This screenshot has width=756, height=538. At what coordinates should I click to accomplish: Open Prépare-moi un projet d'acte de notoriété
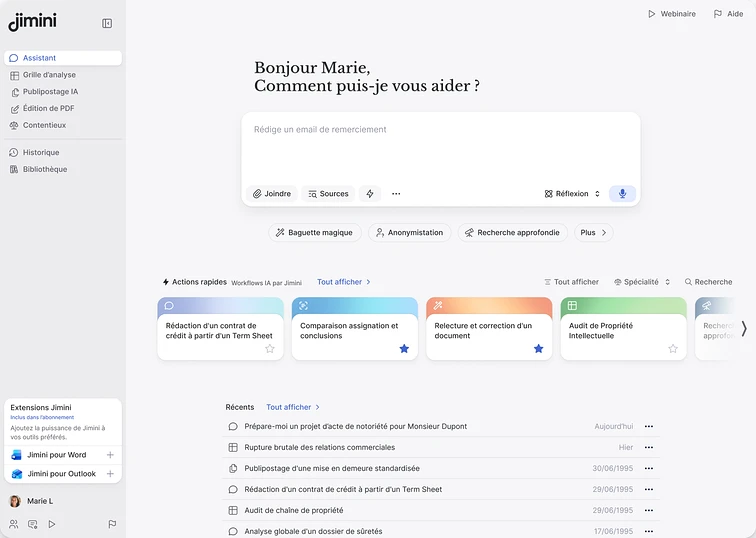[441, 426]
